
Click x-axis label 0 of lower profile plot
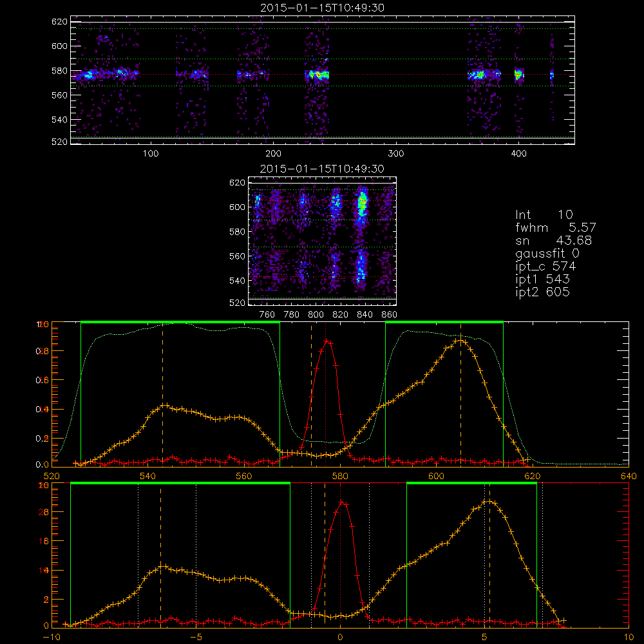coord(340,638)
